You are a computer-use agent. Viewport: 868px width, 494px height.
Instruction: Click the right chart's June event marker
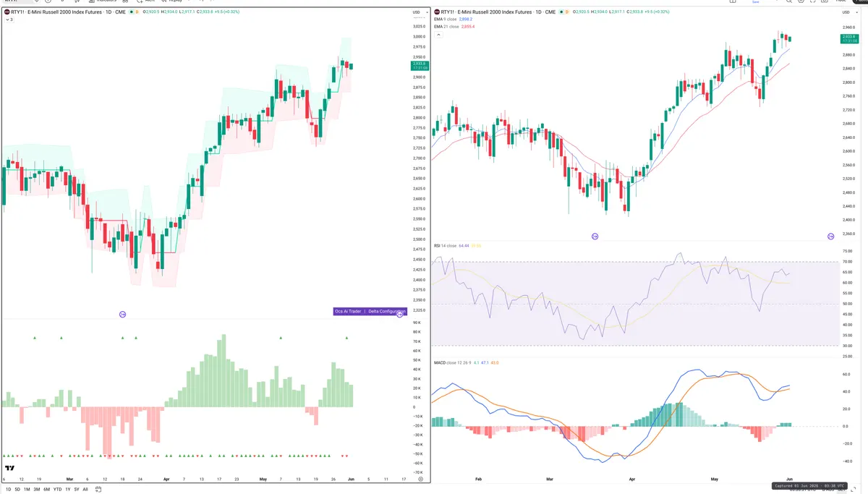[x=830, y=236]
